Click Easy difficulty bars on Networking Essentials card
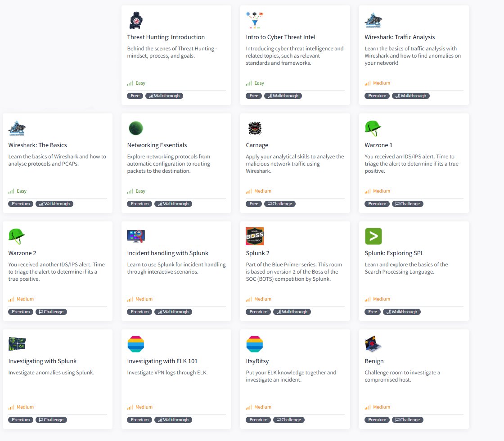The image size is (504, 441). (130, 191)
